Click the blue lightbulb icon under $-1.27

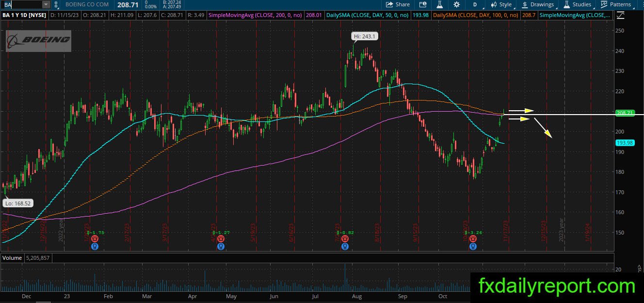pos(221,246)
